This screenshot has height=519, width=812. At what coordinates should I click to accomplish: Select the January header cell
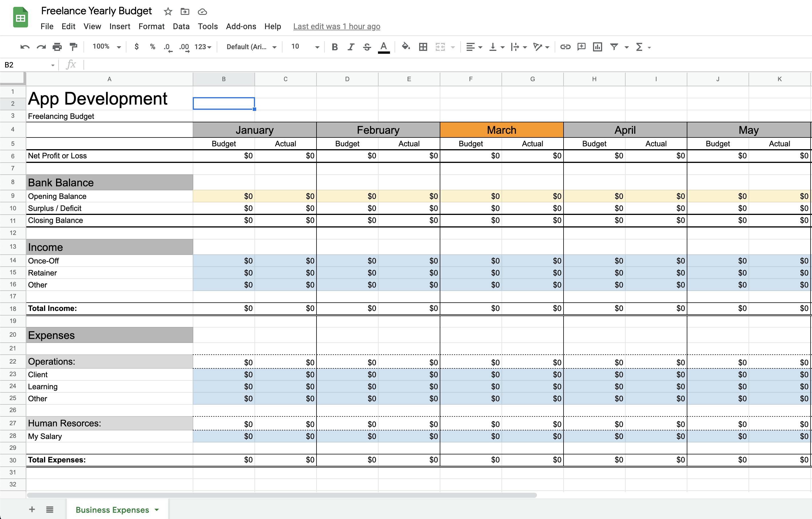point(254,130)
